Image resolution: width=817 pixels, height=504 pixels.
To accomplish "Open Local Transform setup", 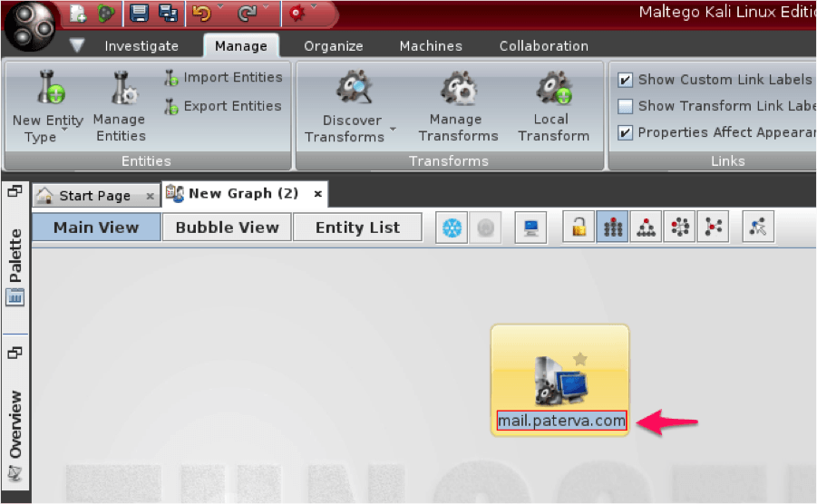I will 553,107.
